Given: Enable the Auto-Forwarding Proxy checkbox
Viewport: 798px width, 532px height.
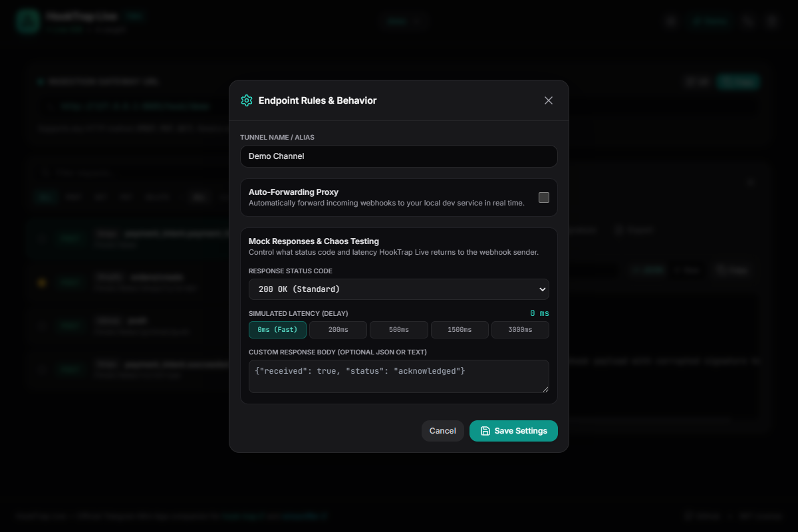Looking at the screenshot, I should [x=544, y=198].
